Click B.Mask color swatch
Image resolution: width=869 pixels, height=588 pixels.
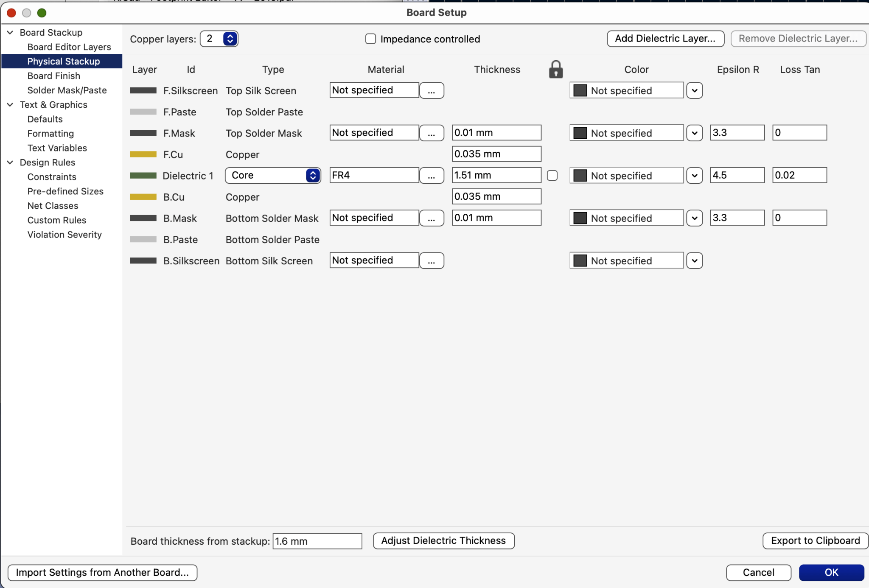pos(580,218)
